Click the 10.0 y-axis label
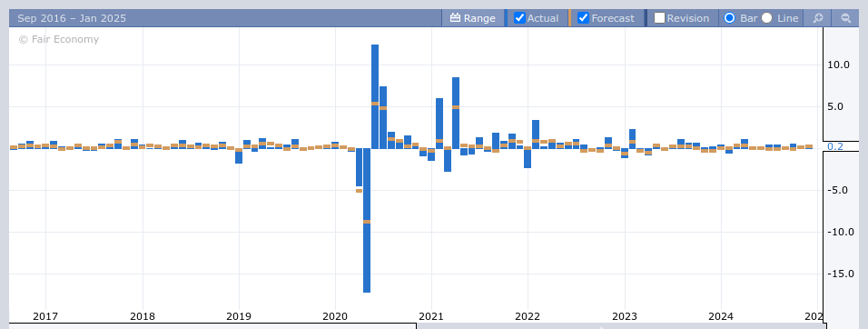 pos(838,65)
